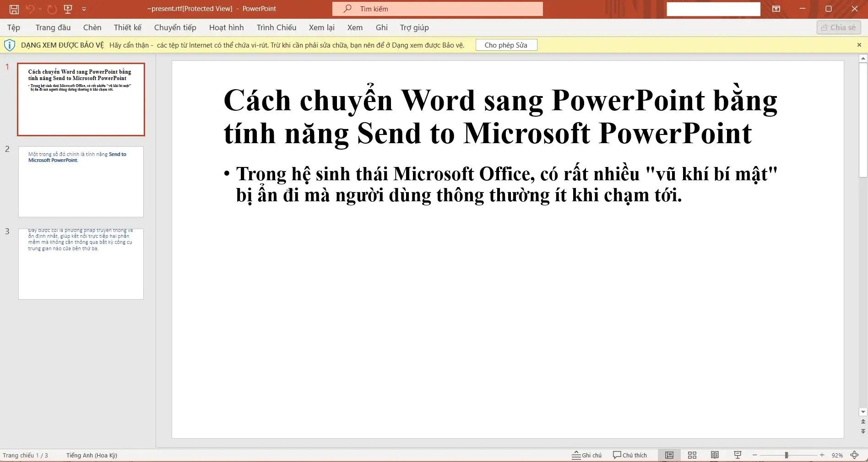Click the Cho phép Sửa button

coord(506,45)
